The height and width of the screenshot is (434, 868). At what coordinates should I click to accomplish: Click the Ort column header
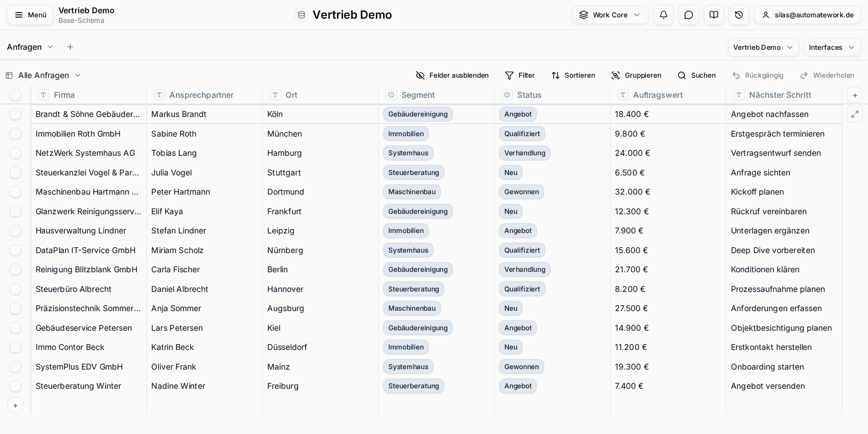coord(320,95)
